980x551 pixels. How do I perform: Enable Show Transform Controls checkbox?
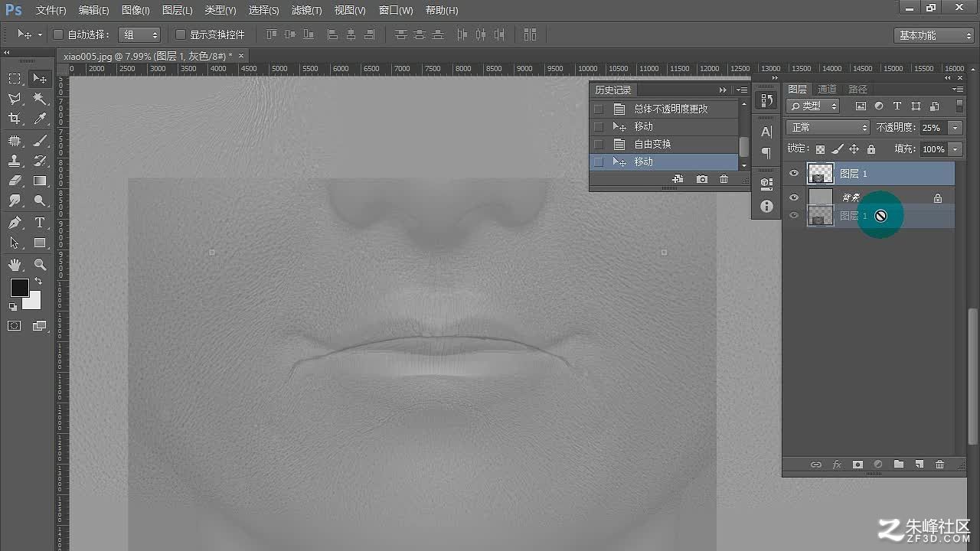pyautogui.click(x=181, y=34)
